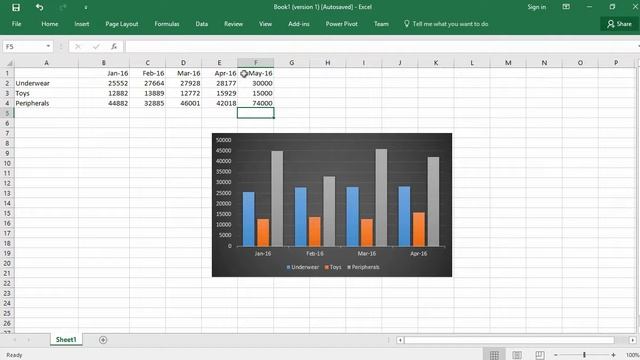Select cell containing 25552

point(104,83)
